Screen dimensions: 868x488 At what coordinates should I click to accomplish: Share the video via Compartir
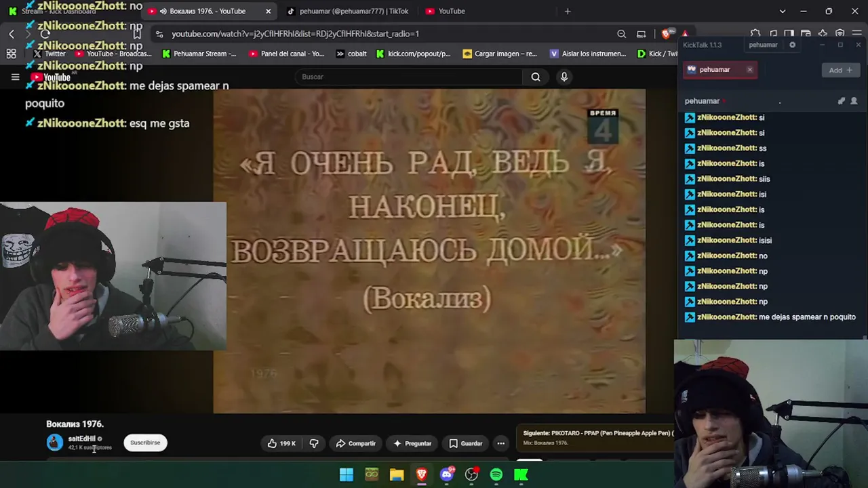[355, 443]
